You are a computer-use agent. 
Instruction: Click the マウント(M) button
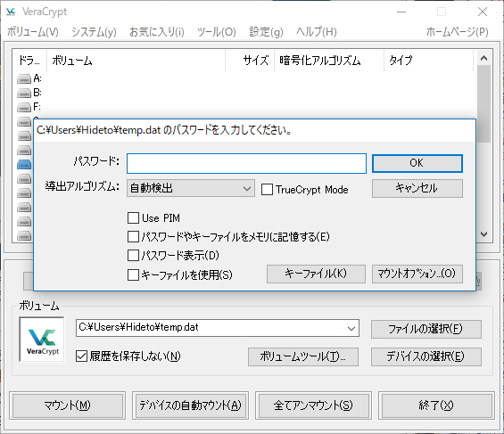click(x=67, y=405)
